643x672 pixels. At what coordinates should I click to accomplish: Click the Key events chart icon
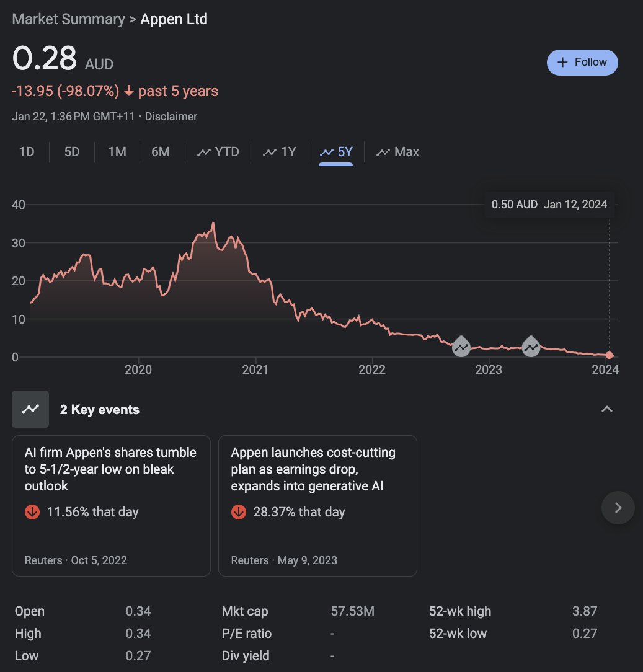pyautogui.click(x=30, y=409)
